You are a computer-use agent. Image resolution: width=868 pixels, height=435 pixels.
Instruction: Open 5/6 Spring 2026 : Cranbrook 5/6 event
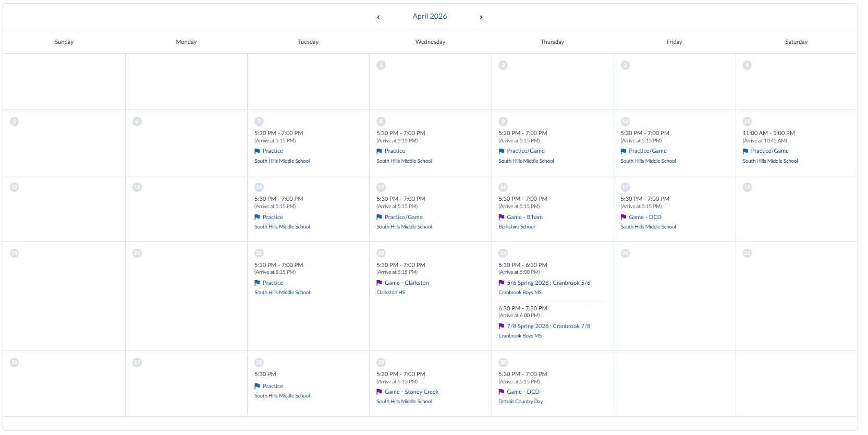[548, 283]
